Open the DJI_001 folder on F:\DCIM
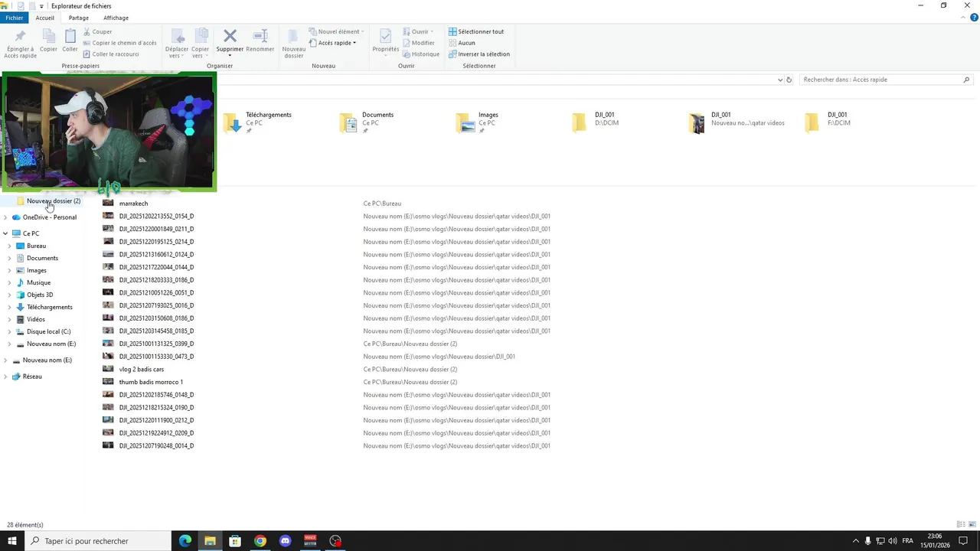This screenshot has width=980, height=551. 828,122
